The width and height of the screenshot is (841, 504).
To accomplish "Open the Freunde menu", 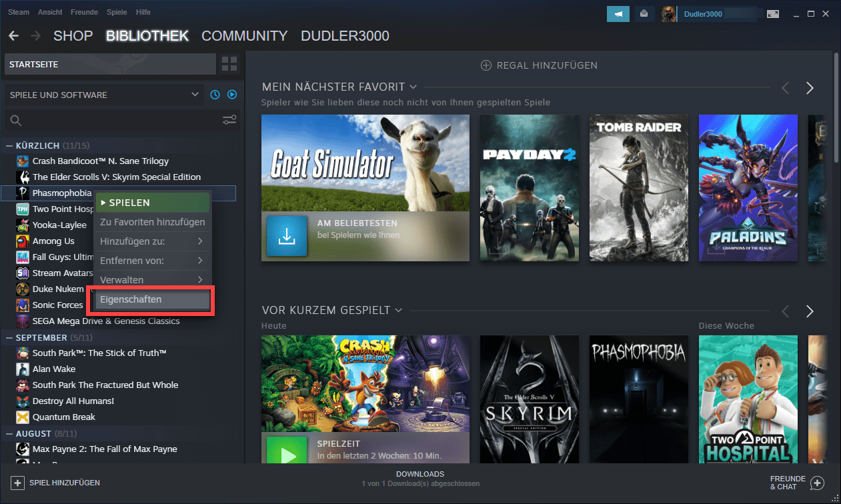I will [x=85, y=12].
